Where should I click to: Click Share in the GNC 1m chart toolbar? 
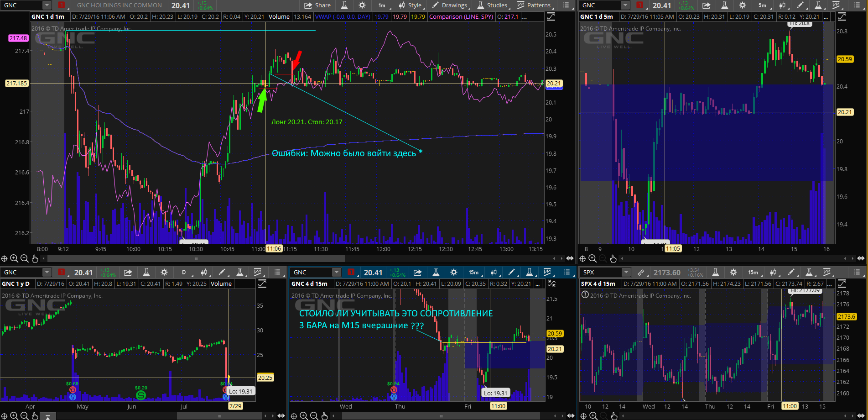coord(317,5)
